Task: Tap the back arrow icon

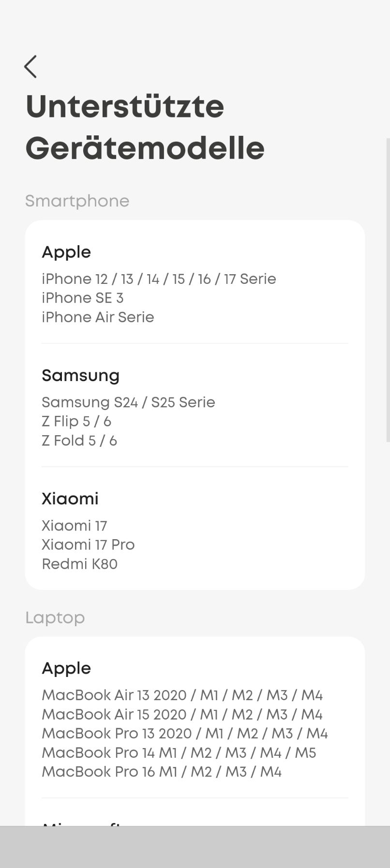Action: (x=30, y=67)
